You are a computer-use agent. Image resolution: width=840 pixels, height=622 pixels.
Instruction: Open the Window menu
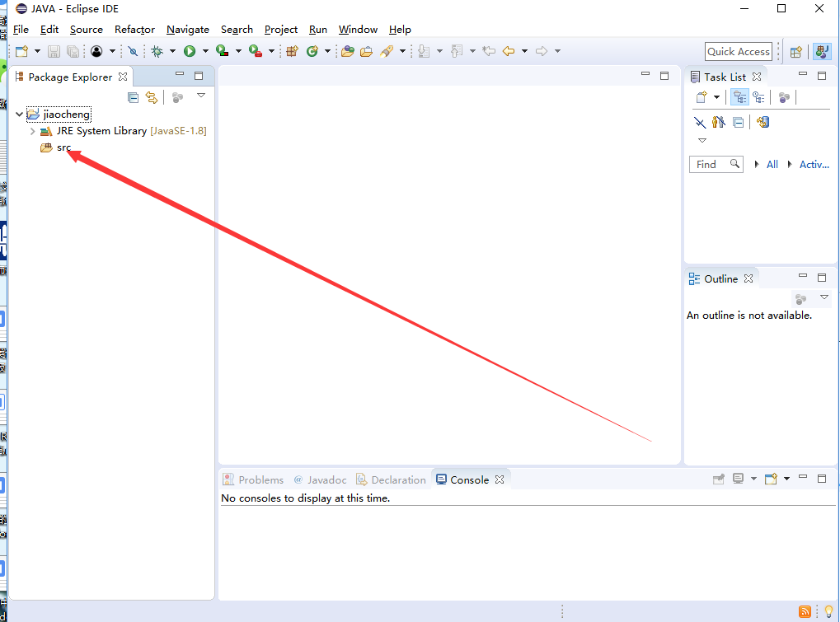(358, 30)
